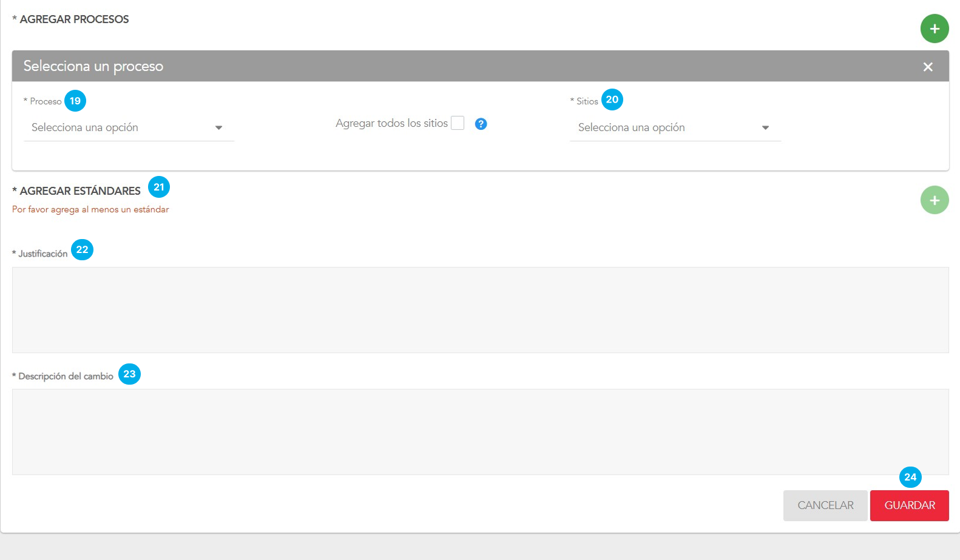Click the number 22 badge beside Justificación
Image resolution: width=960 pixels, height=560 pixels.
coord(82,249)
